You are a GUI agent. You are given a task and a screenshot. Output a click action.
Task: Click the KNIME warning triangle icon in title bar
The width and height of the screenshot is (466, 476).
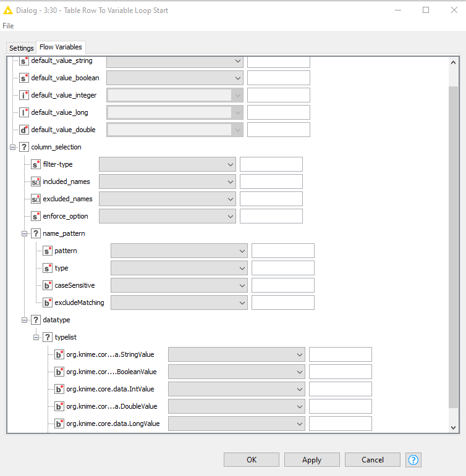8,10
